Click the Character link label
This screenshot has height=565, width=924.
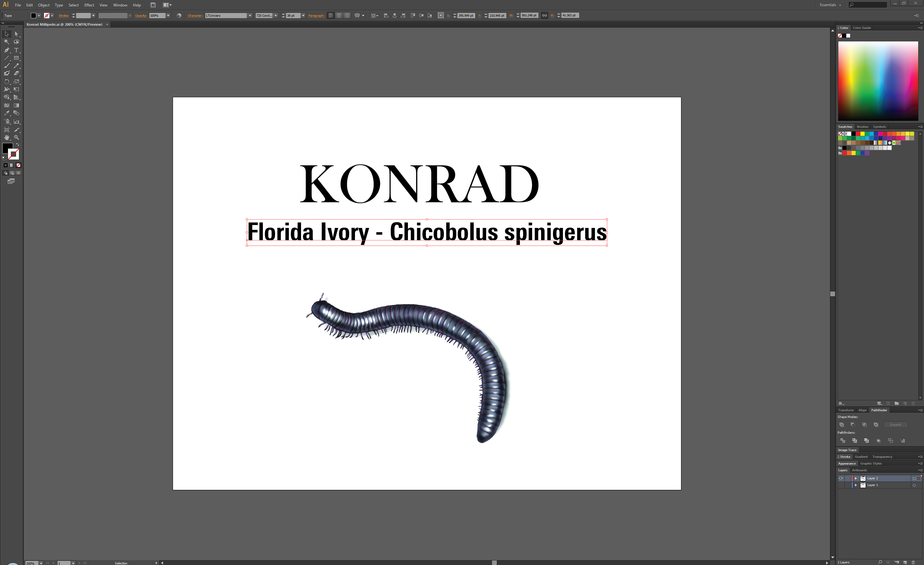pyautogui.click(x=195, y=15)
